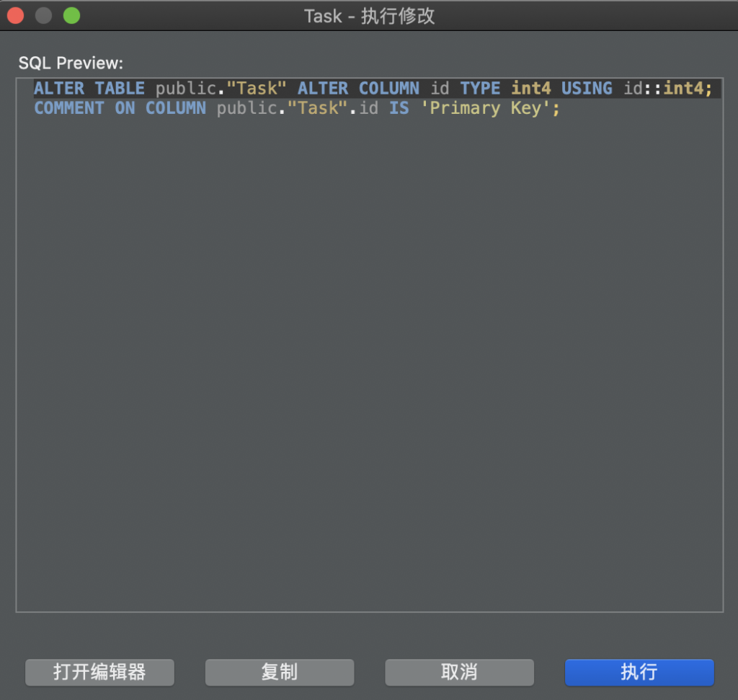This screenshot has width=738, height=700.
Task: Click the int4 type keyword after TYPE
Action: click(531, 89)
